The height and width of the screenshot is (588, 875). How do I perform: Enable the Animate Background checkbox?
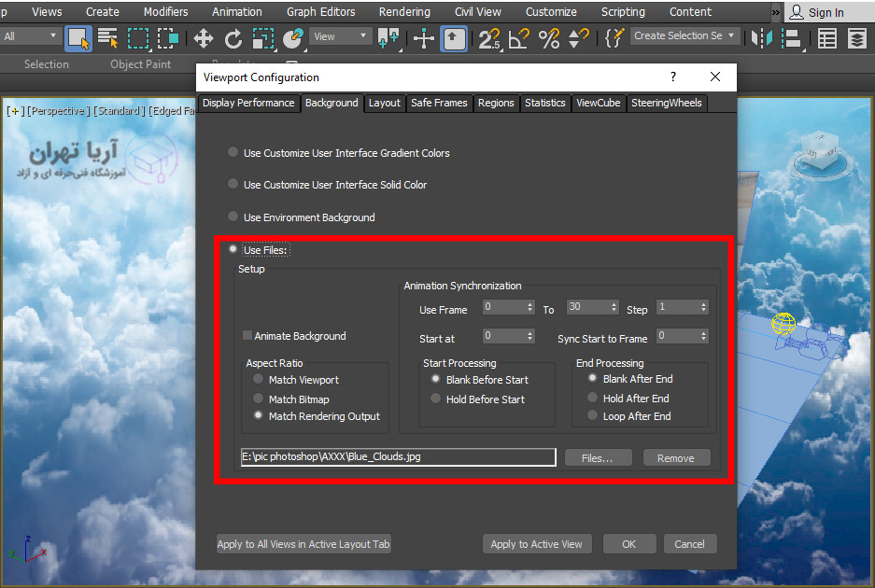tap(247, 336)
